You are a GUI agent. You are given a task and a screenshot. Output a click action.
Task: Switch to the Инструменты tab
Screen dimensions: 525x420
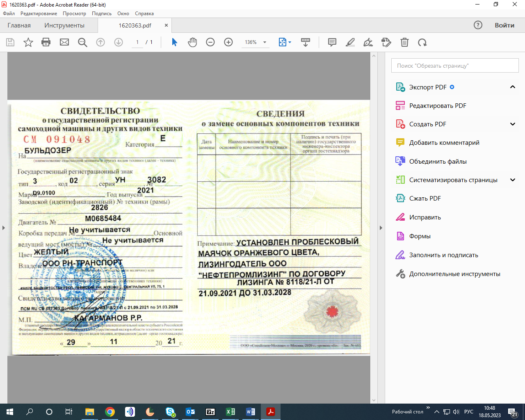click(64, 25)
